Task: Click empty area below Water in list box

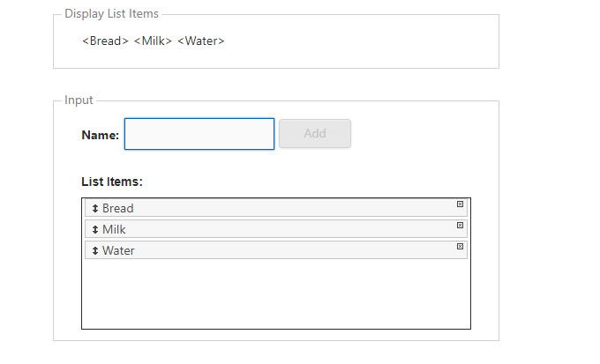Action: pyautogui.click(x=276, y=293)
